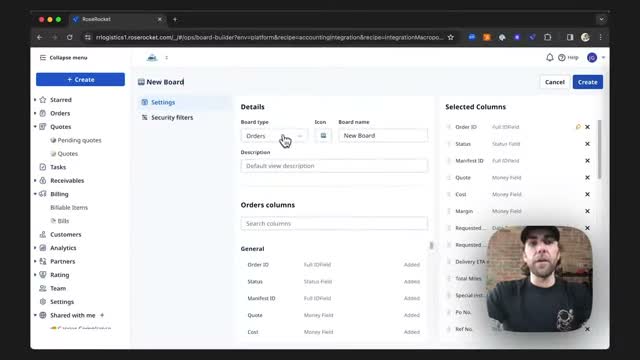
Task: Go back in the browser
Action: click(40, 37)
